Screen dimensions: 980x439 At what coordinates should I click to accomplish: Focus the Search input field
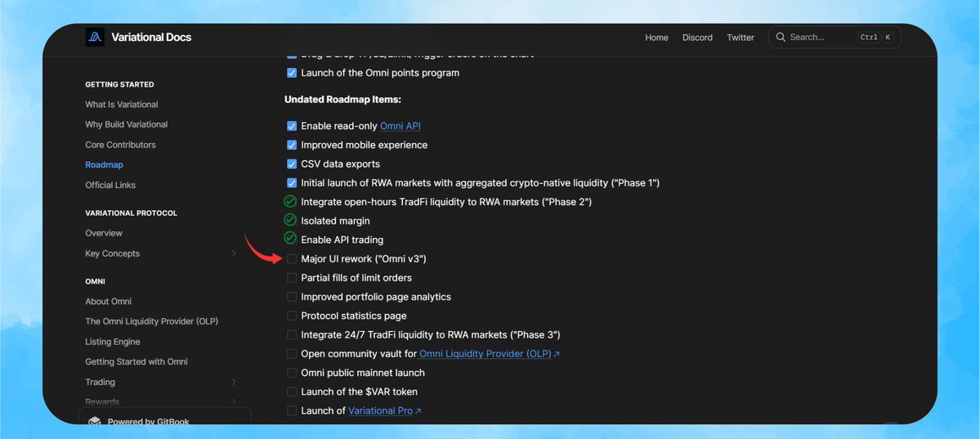point(835,38)
